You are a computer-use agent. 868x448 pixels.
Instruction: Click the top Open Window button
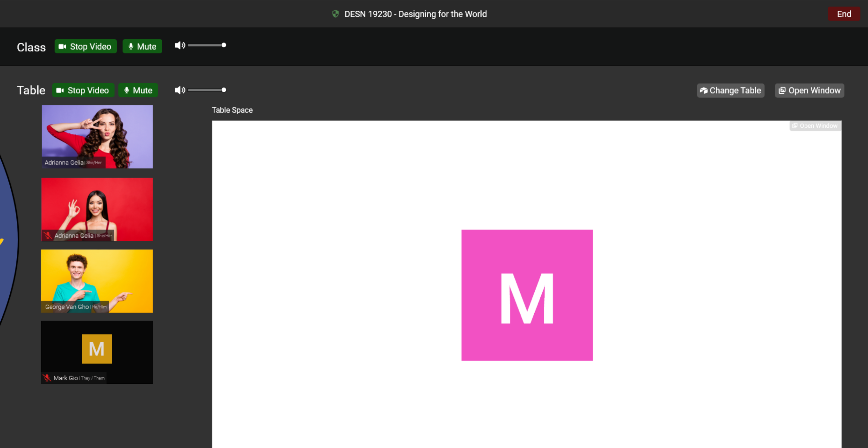(809, 90)
